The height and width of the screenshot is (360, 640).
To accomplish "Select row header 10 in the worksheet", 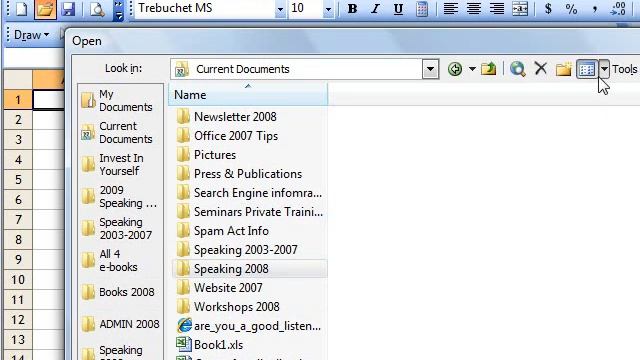I will coord(18,280).
